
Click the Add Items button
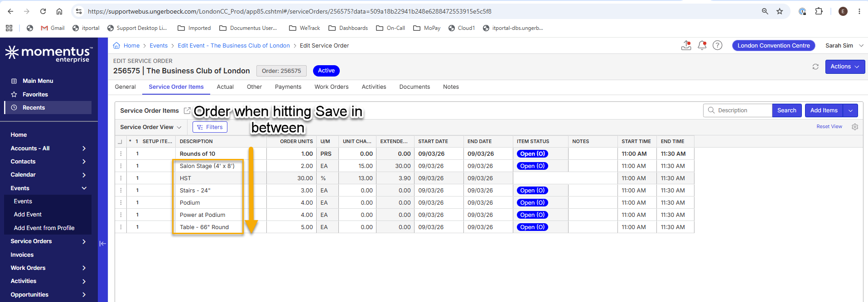(824, 110)
